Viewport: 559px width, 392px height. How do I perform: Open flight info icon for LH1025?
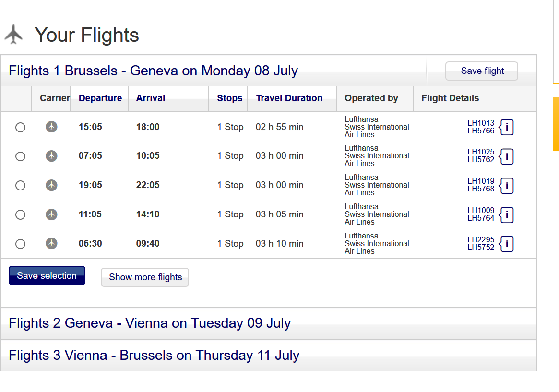[506, 156]
